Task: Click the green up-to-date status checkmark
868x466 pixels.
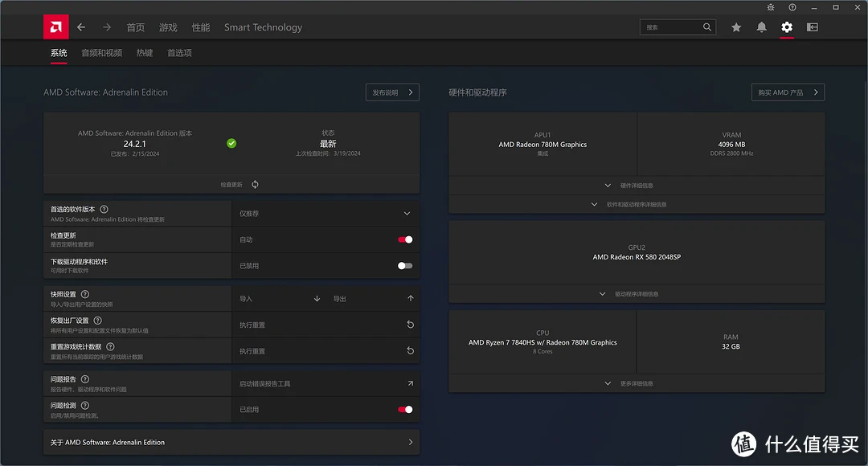Action: point(231,143)
